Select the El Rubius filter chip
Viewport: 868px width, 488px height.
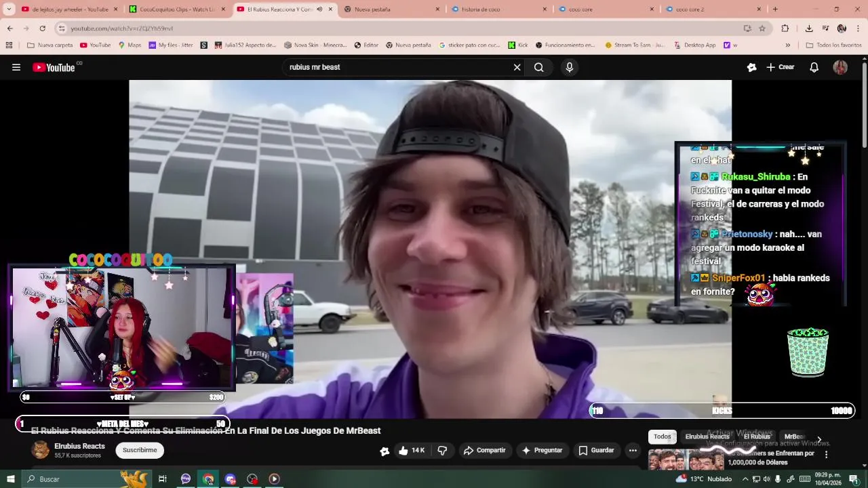757,437
